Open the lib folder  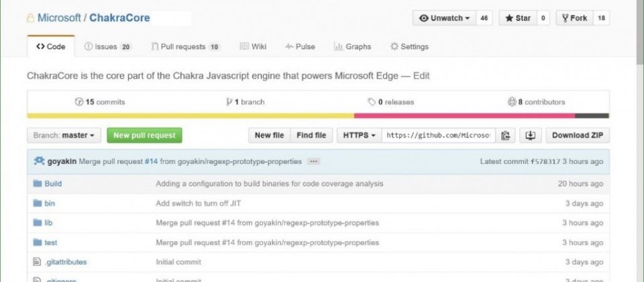click(48, 223)
